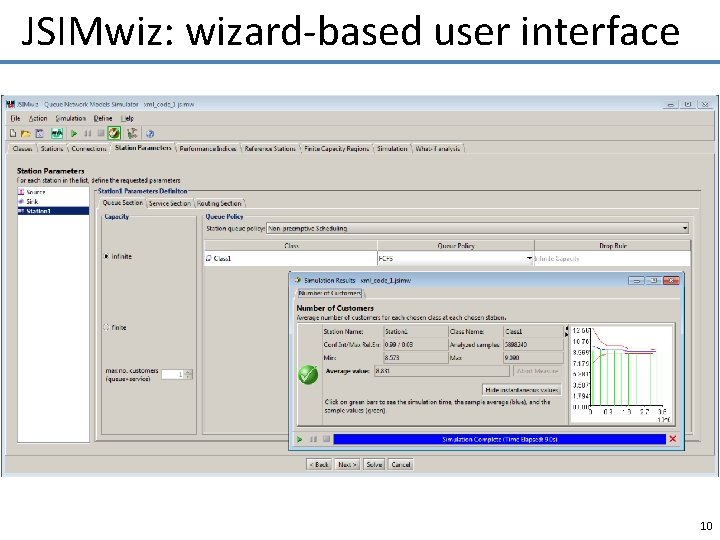Image resolution: width=720 pixels, height=540 pixels.
Task: Open the File menu
Action: pyautogui.click(x=15, y=118)
